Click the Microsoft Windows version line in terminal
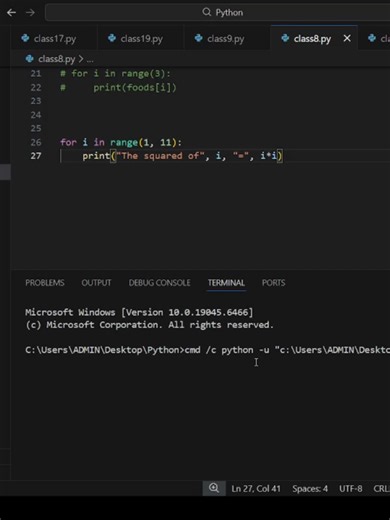 tap(139, 312)
